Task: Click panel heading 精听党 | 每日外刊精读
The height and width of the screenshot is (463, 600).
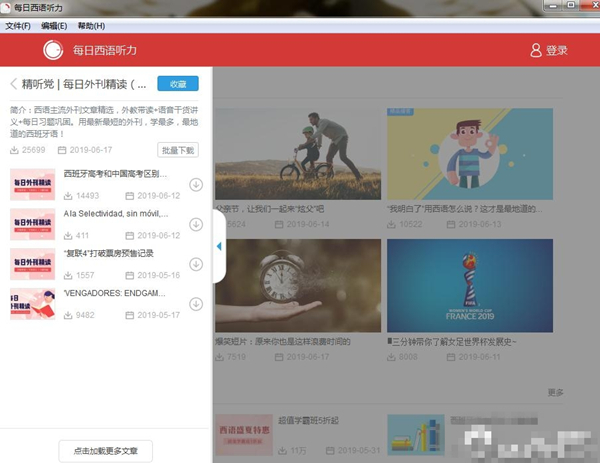Action: 84,84
